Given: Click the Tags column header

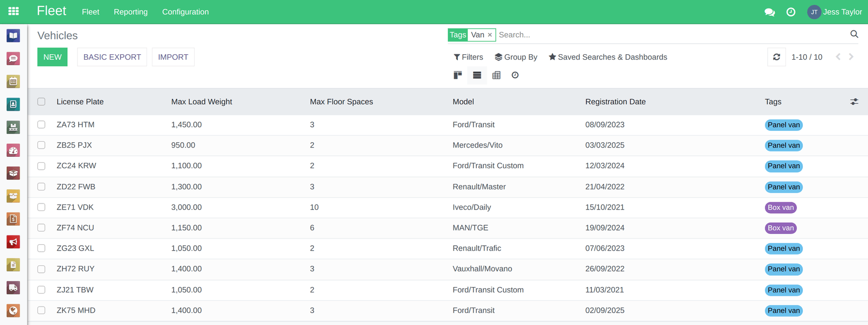Looking at the screenshot, I should pos(773,101).
